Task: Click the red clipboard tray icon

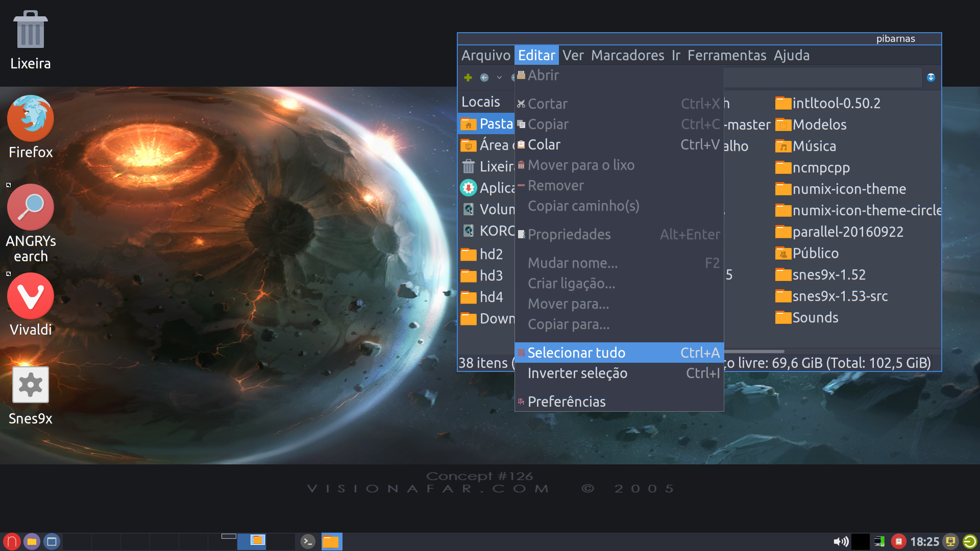Action: pyautogui.click(x=898, y=541)
